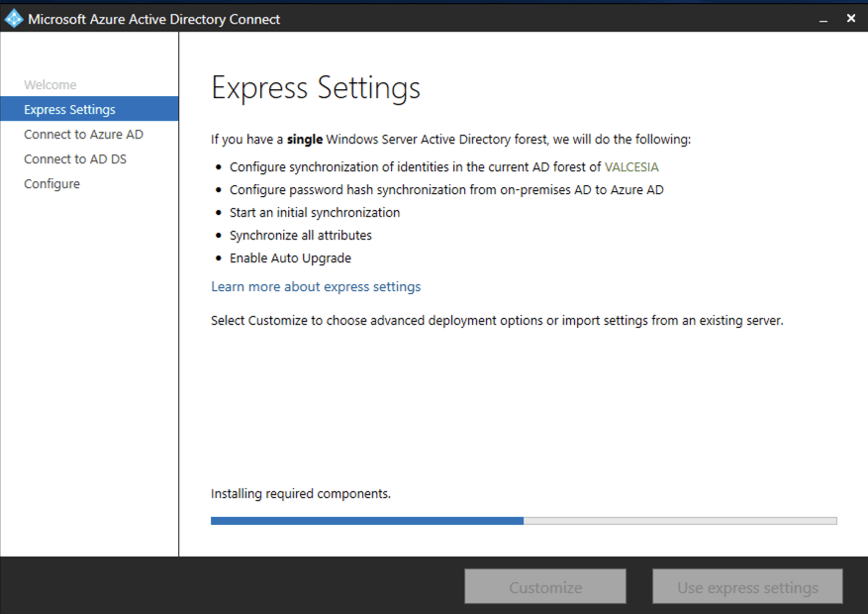Choose Use express settings button

click(747, 587)
